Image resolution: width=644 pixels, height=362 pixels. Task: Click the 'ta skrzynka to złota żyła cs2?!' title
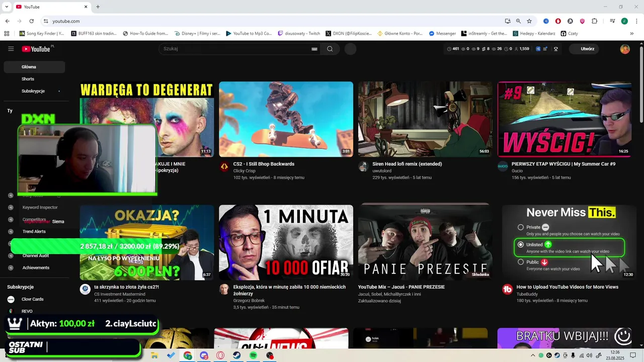(x=126, y=287)
